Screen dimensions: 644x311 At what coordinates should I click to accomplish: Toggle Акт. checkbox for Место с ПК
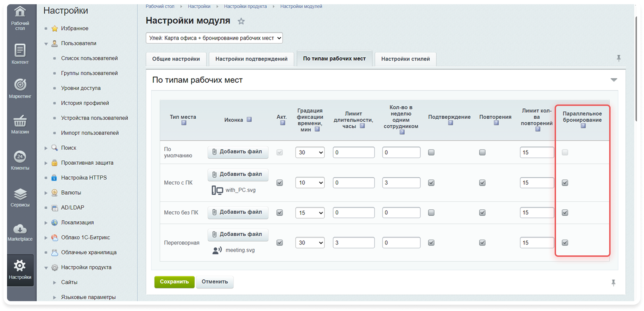tap(280, 183)
